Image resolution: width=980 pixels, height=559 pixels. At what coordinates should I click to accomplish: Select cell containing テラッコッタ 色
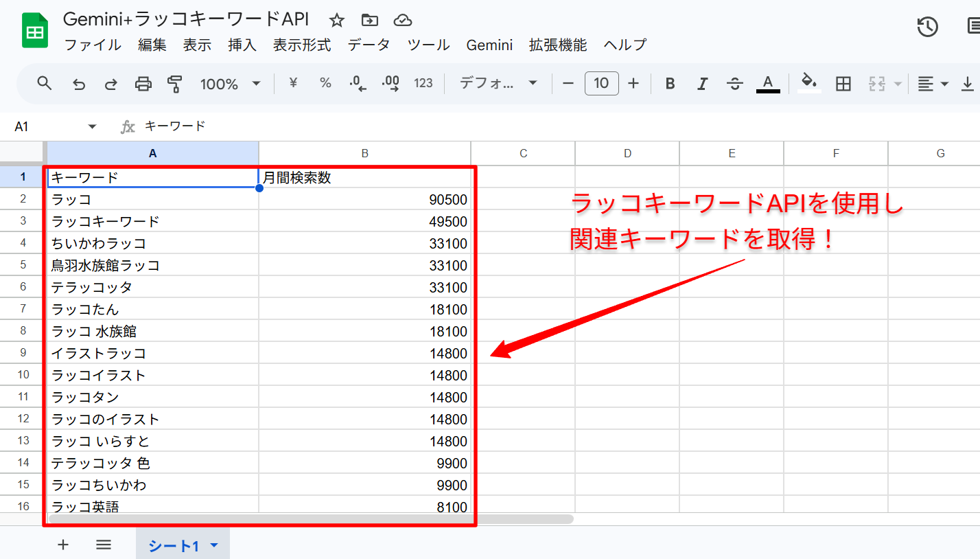[x=153, y=463]
